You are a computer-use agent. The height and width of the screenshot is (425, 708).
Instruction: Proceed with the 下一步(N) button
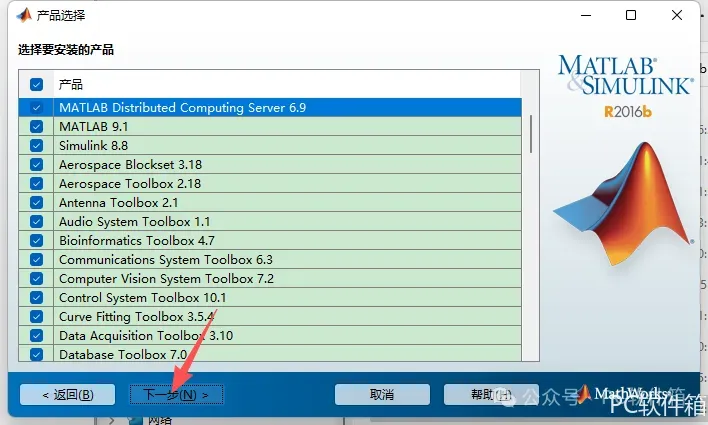click(x=177, y=395)
